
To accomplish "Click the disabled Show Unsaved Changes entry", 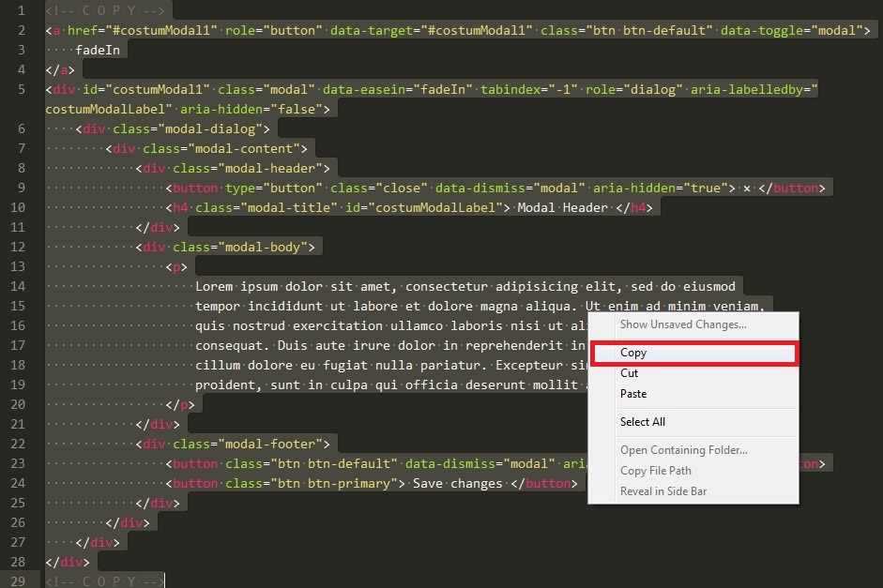I will point(683,324).
